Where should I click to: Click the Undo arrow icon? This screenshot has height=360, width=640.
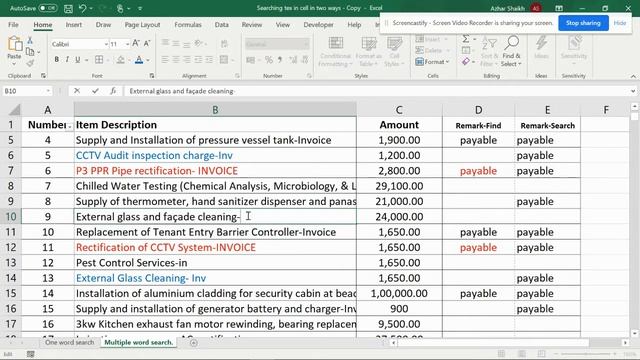[x=82, y=8]
